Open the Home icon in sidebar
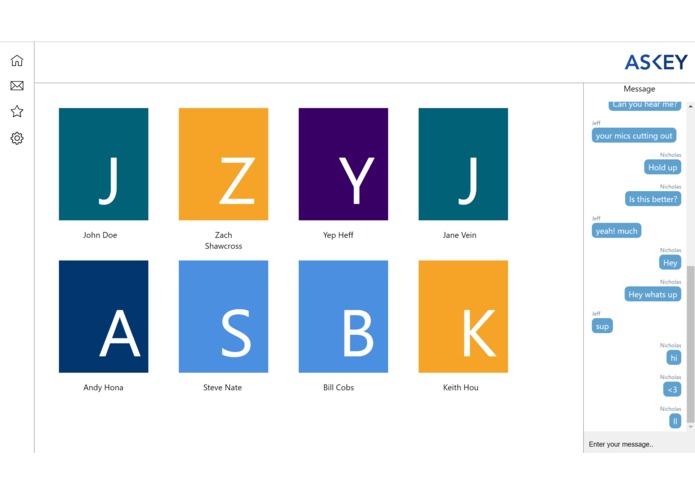 point(17,60)
